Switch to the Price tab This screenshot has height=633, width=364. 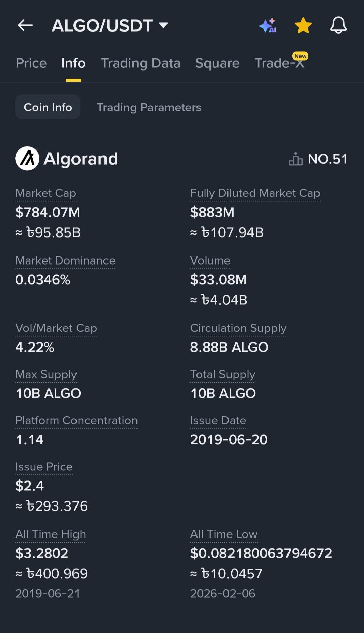(31, 63)
